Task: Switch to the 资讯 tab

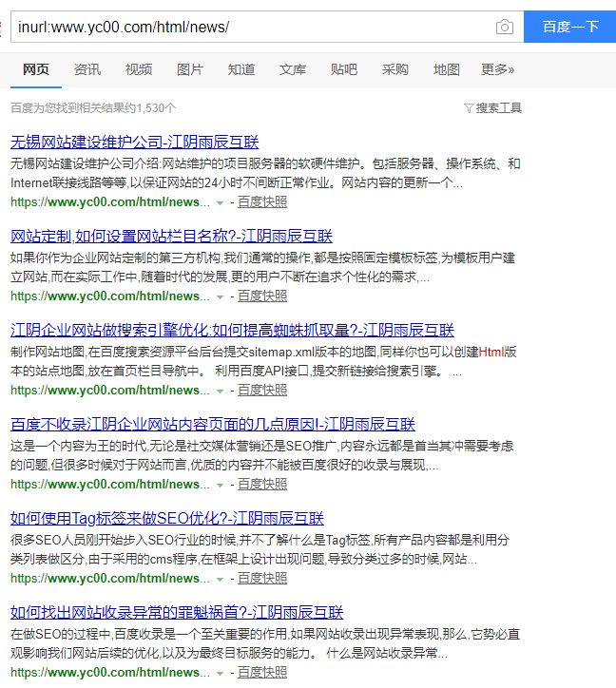Action: 87,69
